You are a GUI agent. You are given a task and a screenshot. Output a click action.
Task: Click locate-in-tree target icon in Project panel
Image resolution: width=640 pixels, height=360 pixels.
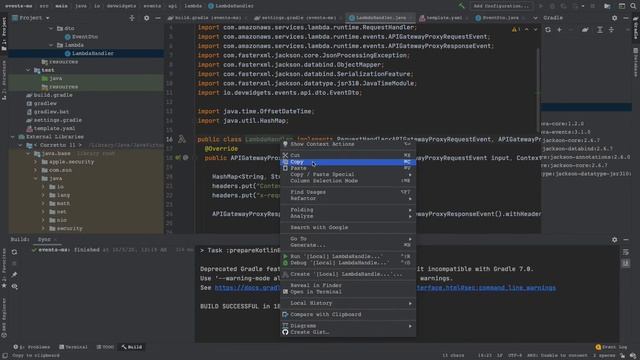click(x=132, y=18)
